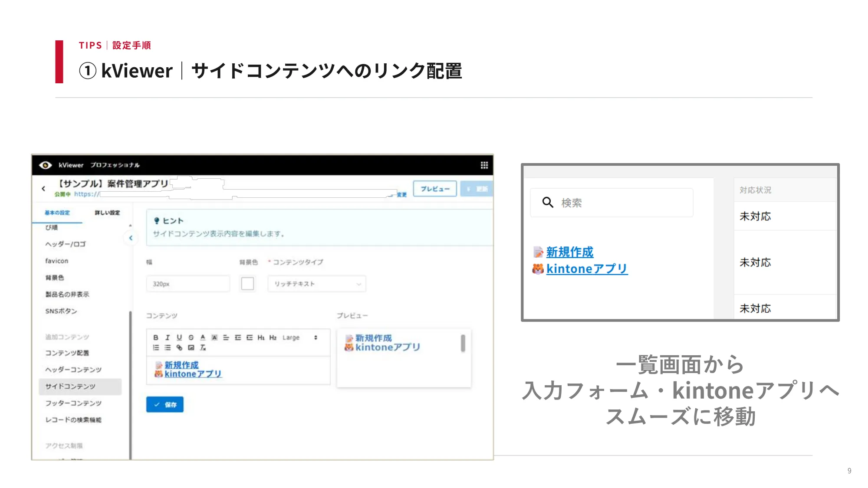Screen dimensions: 868x488
Task: Open 製品名の非表示 settings
Action: (67, 294)
